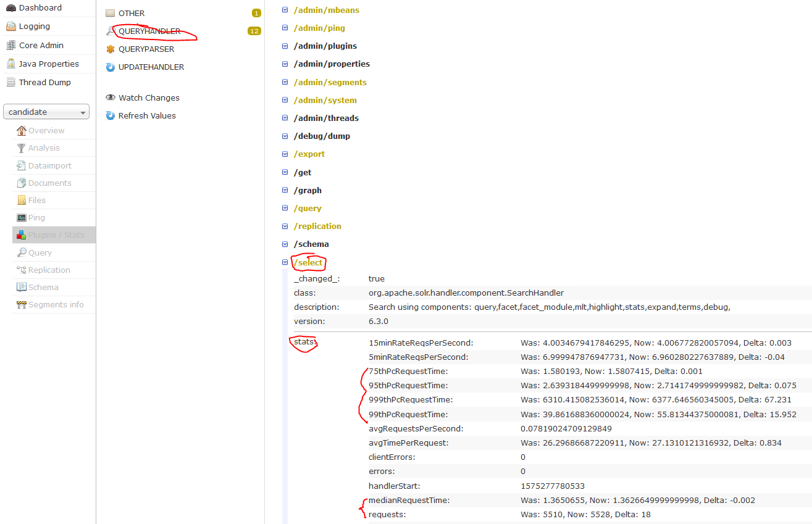Viewport: 812px width, 524px height.
Task: Expand the /admin/mbeans entry
Action: [285, 10]
